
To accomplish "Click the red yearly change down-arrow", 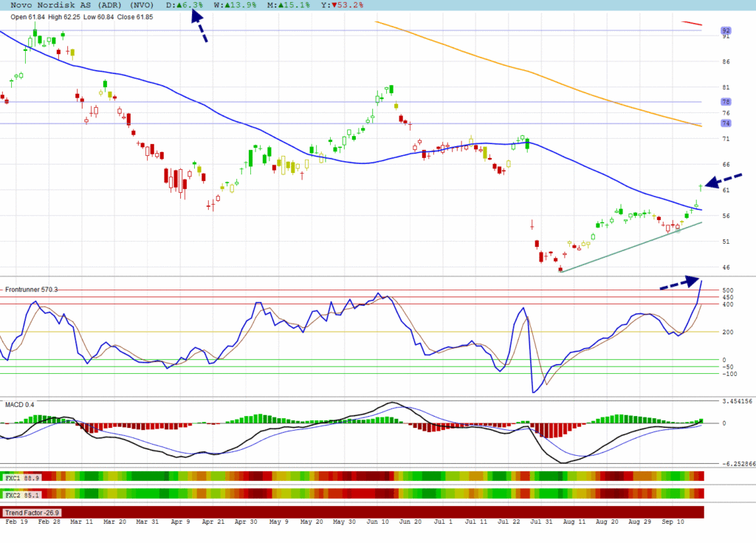I will 335,5.
